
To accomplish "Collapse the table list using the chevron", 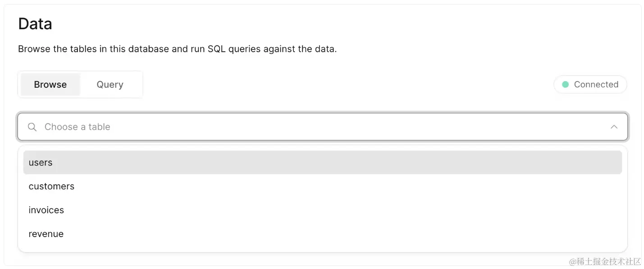I will (614, 127).
